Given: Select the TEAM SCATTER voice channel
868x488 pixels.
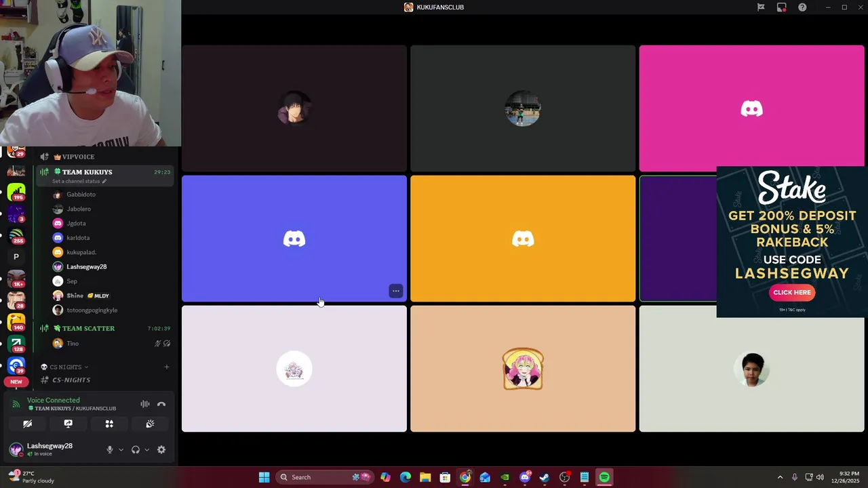Looking at the screenshot, I should point(88,329).
